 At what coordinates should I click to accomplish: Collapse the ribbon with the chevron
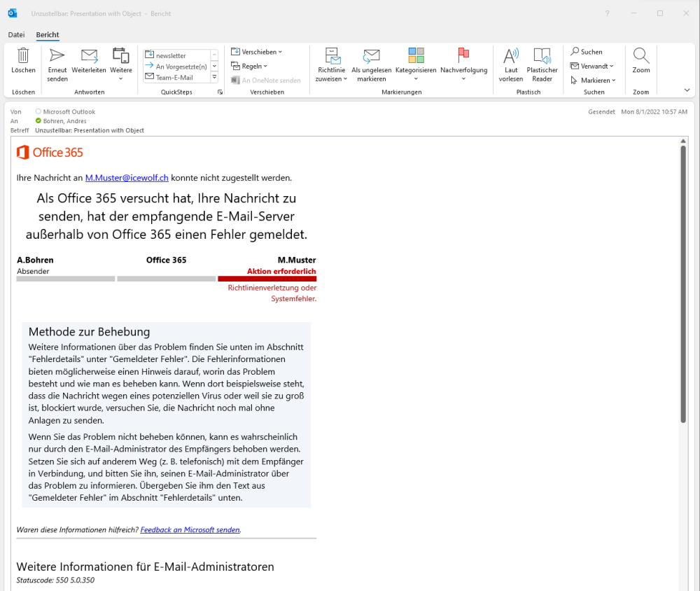pos(687,90)
